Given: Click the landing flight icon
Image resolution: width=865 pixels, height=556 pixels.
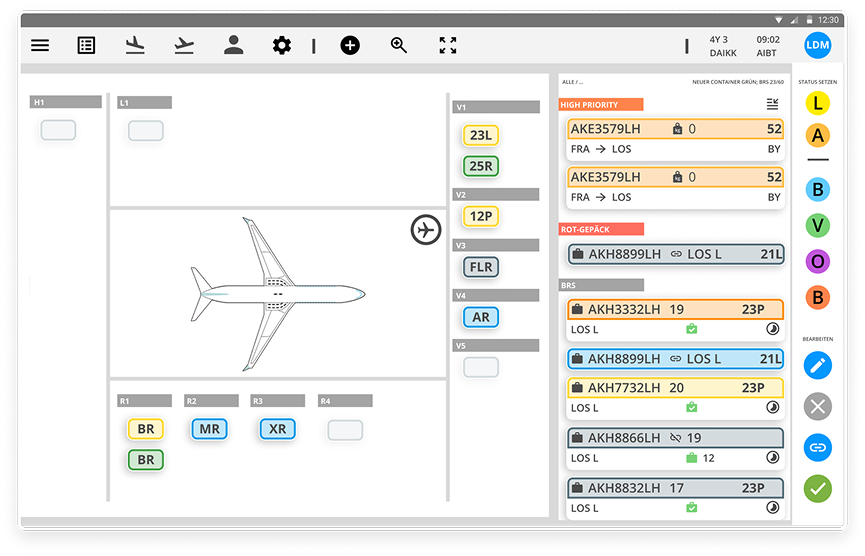Looking at the screenshot, I should coord(135,45).
